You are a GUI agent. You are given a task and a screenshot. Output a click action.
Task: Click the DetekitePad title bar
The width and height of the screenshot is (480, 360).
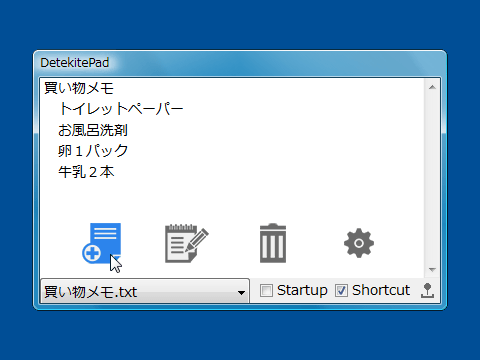[x=240, y=63]
